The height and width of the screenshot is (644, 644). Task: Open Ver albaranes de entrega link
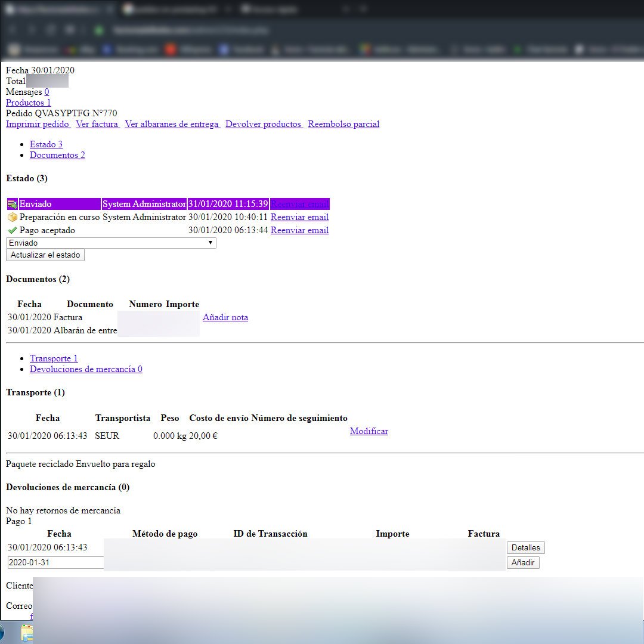[x=172, y=124]
